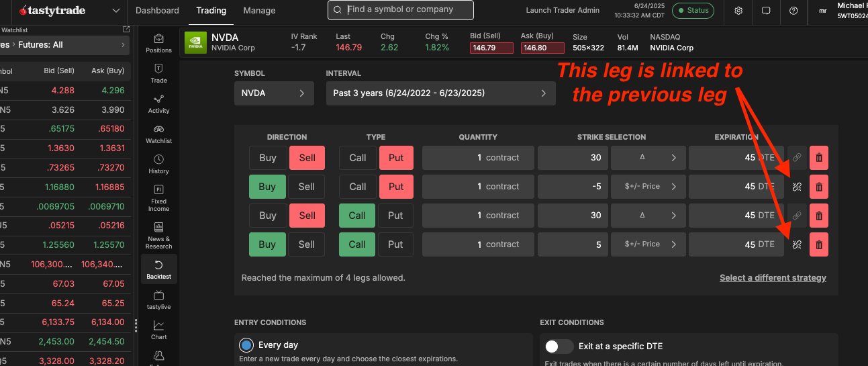This screenshot has height=366, width=868.
Task: Sort watchlist by Bid (Sell) column
Action: (59, 71)
